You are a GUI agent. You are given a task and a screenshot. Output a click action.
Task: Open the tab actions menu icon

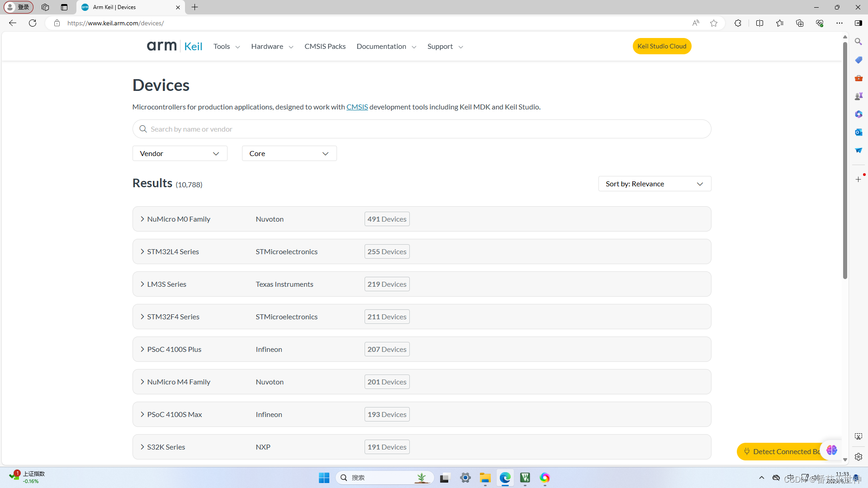click(x=64, y=7)
